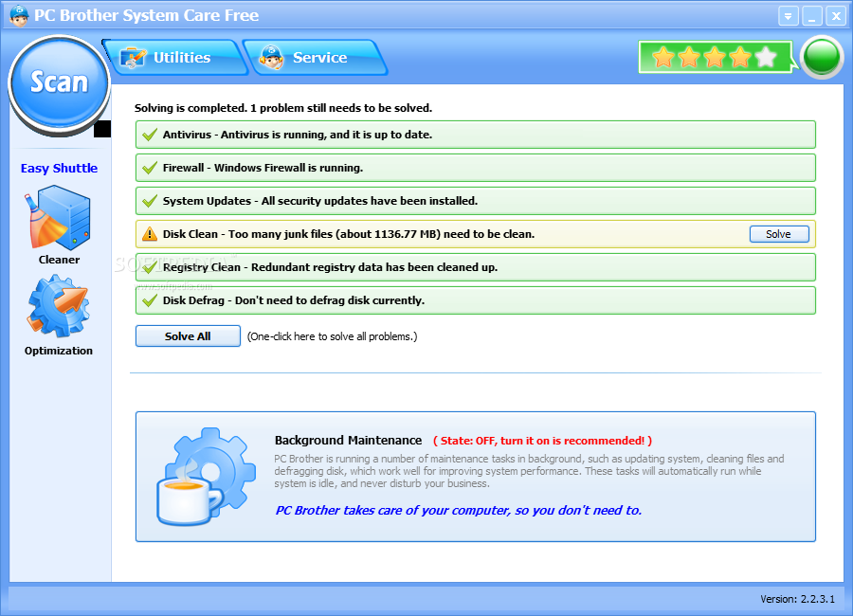Image resolution: width=853 pixels, height=616 pixels.
Task: Click the Firewall green checkmark icon
Action: coord(149,168)
